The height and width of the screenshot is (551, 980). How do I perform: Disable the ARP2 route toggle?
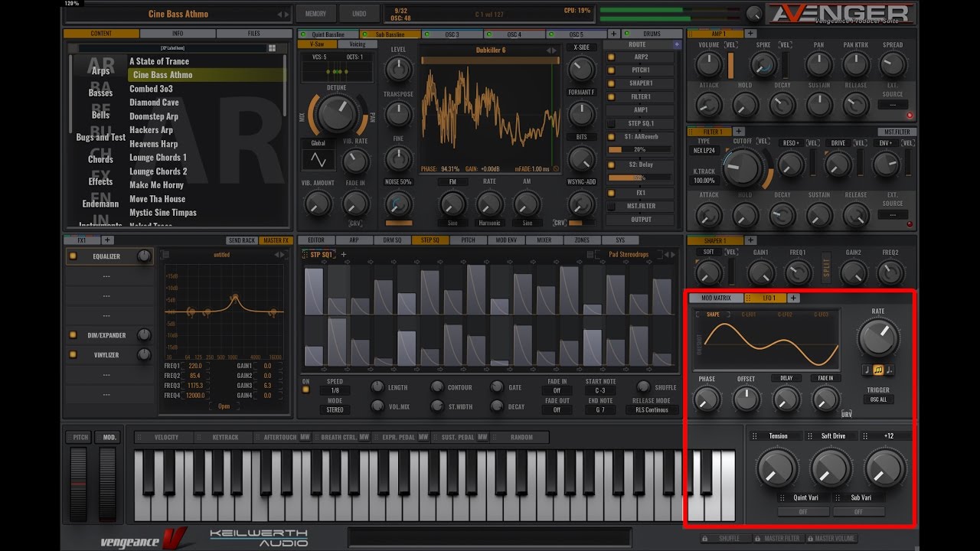611,57
